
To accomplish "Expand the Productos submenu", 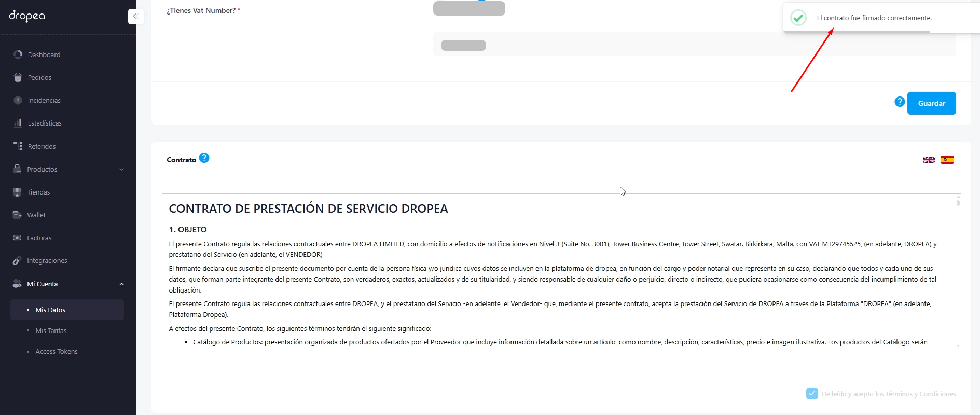I will pyautogui.click(x=67, y=169).
